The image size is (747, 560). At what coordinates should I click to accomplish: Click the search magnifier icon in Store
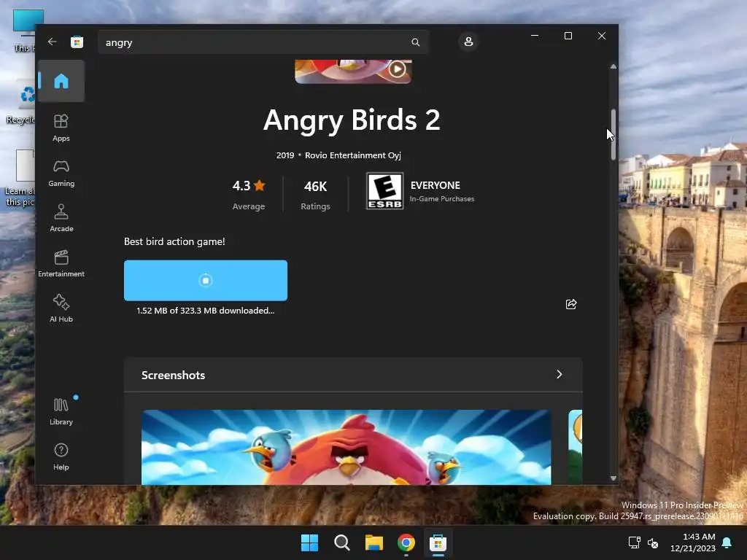point(415,42)
